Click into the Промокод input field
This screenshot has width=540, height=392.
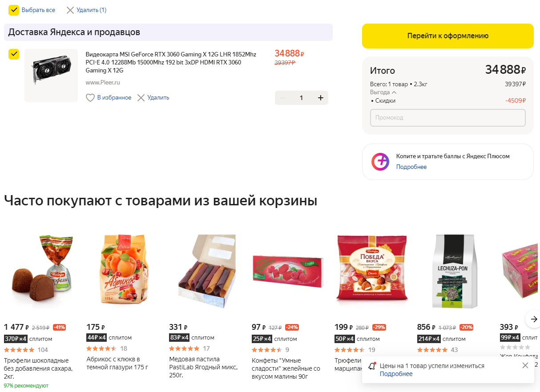(447, 118)
